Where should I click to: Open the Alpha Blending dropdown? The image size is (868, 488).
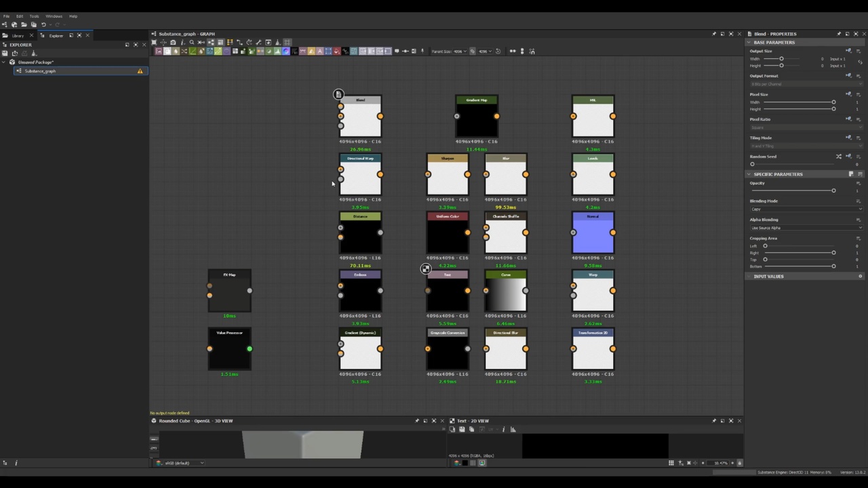[806, 228]
